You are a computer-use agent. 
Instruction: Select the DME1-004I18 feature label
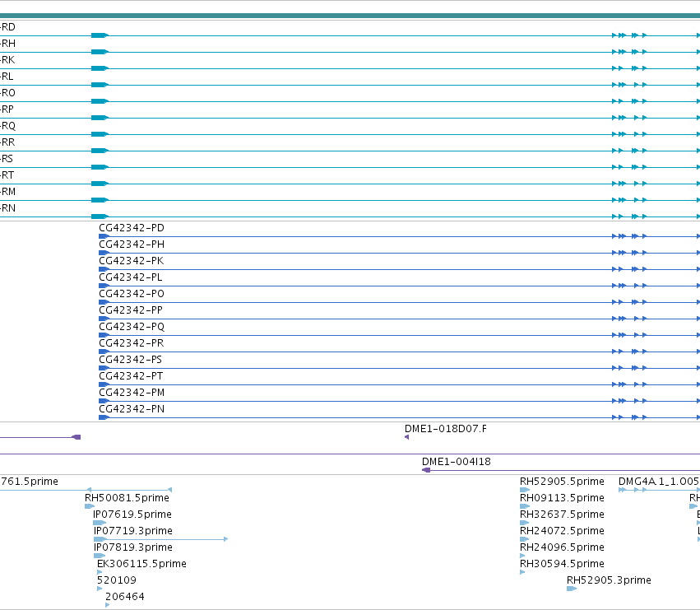457,462
